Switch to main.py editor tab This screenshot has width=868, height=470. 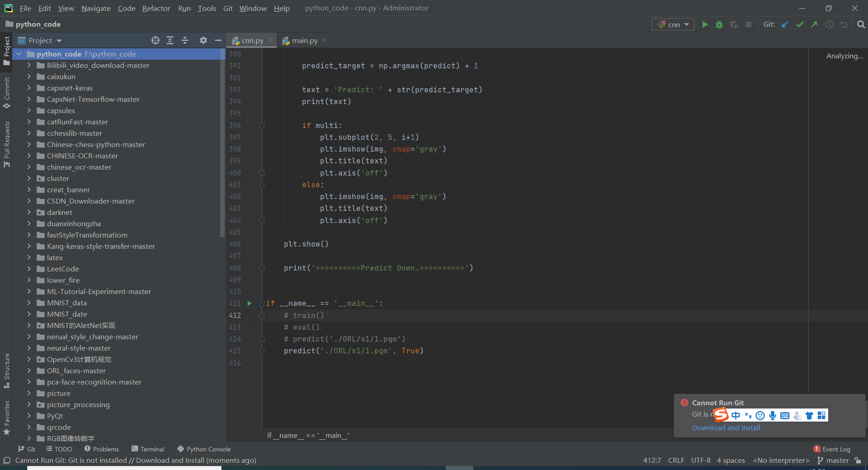click(304, 40)
